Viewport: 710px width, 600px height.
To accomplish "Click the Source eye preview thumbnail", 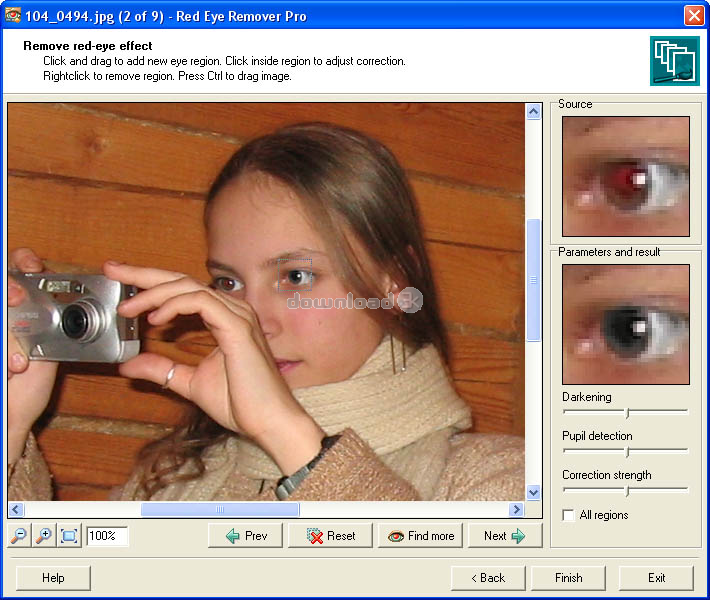I will [626, 176].
